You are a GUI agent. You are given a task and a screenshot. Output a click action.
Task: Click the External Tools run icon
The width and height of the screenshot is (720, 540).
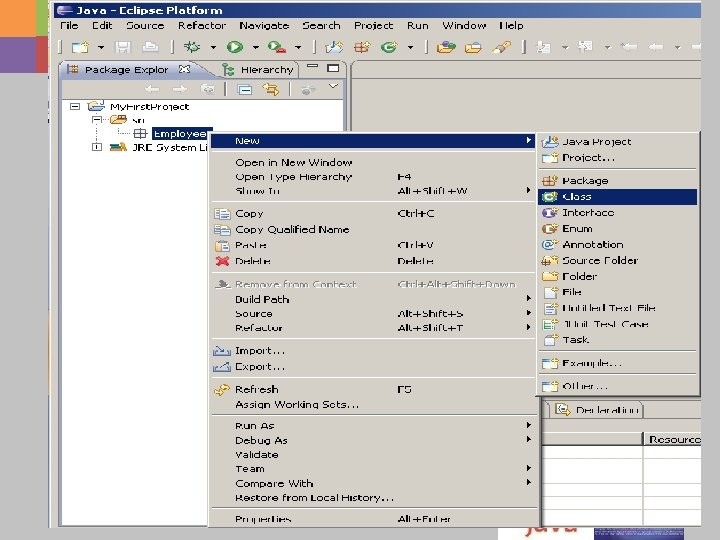pyautogui.click(x=276, y=47)
